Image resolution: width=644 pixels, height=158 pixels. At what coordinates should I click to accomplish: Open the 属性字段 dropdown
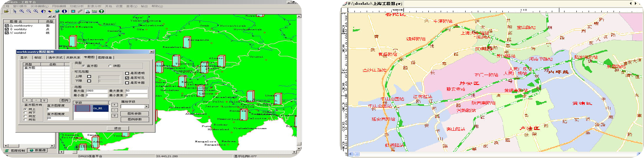point(146,106)
